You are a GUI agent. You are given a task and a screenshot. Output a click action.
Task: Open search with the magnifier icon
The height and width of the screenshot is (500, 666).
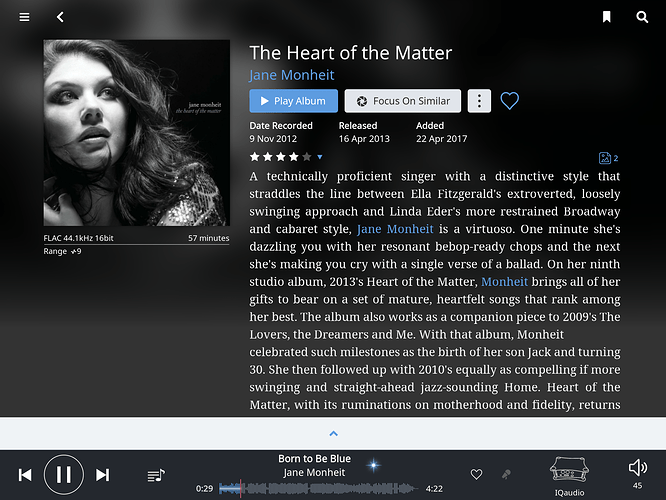click(642, 17)
